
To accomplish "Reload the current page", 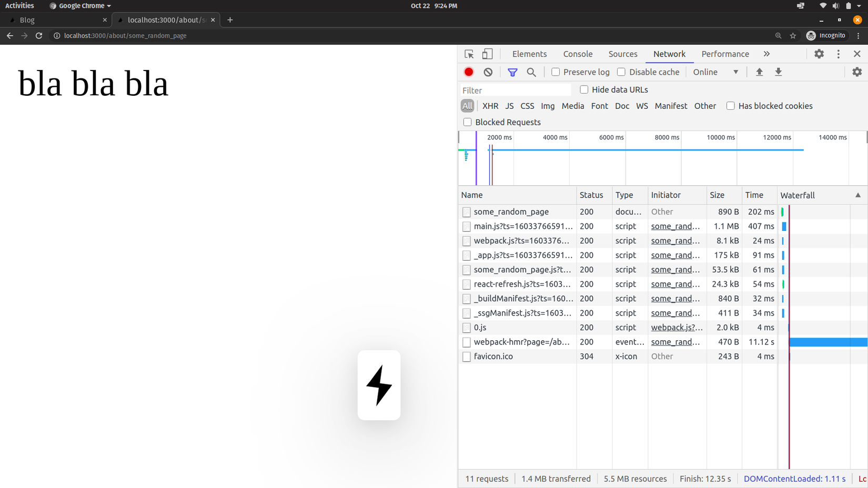I will [39, 36].
